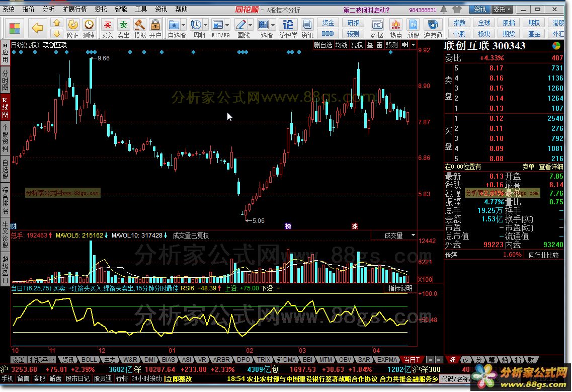Open the 报价 menu
The height and width of the screenshot is (392, 572).
pyautogui.click(x=28, y=10)
